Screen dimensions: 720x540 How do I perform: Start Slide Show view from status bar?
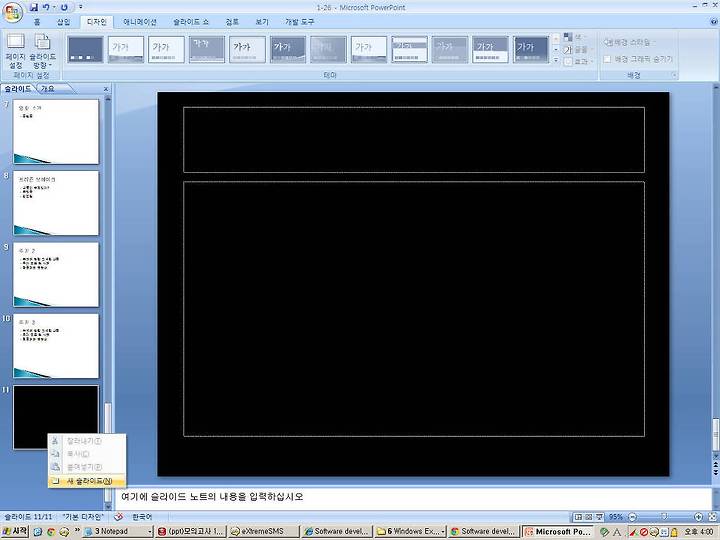point(599,517)
